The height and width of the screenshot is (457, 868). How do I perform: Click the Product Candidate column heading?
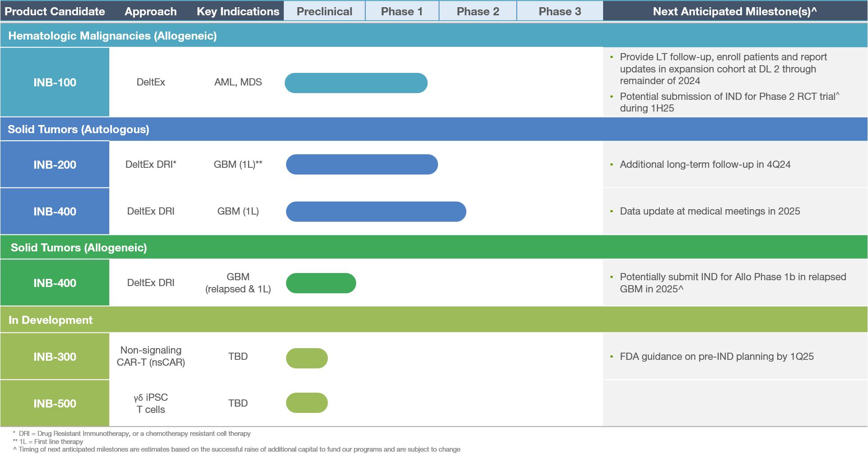point(55,11)
